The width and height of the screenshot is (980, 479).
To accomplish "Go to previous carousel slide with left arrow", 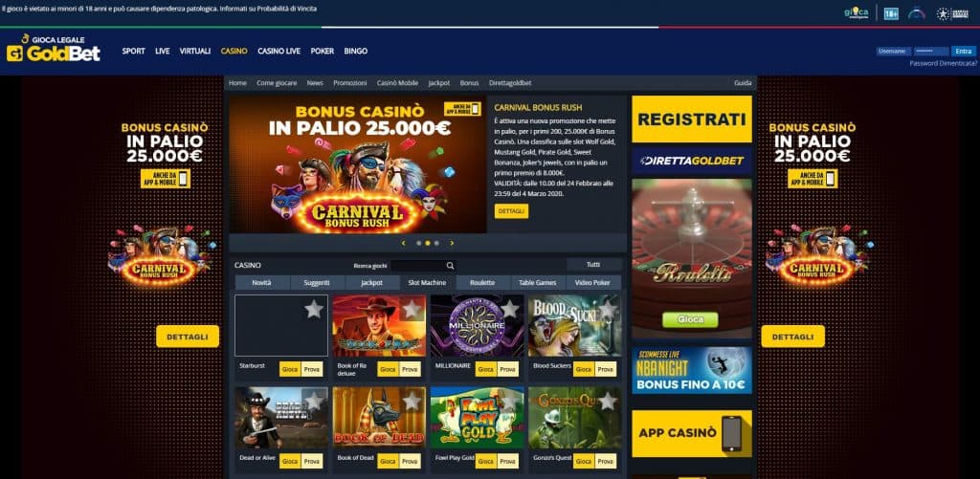I will [403, 243].
